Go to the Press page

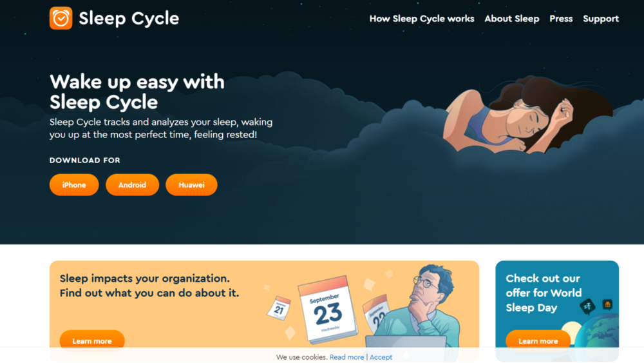point(561,19)
